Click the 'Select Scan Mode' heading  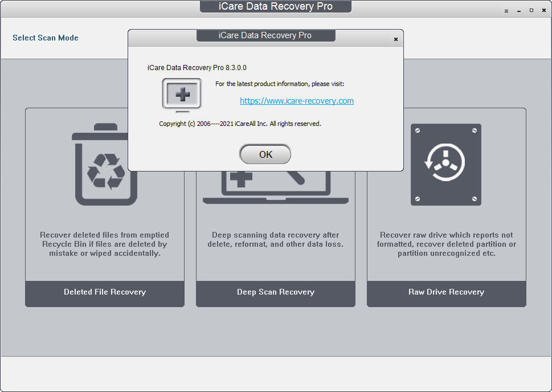[x=46, y=38]
